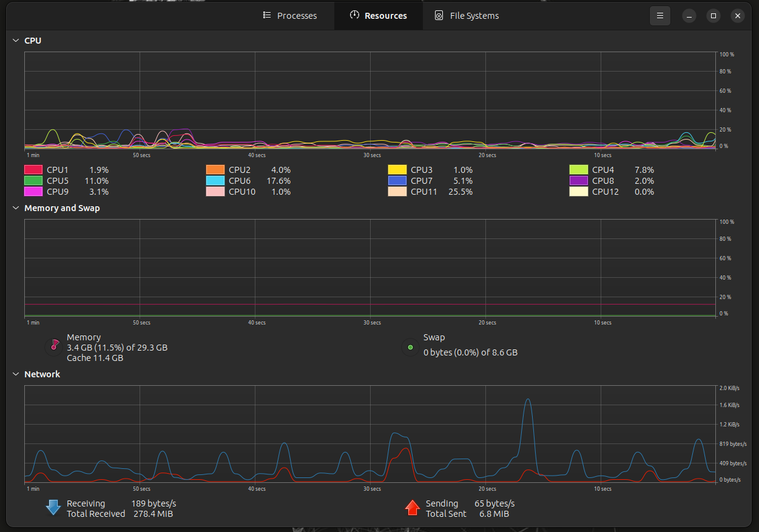The height and width of the screenshot is (532, 759).
Task: Click the network history graph peak
Action: (528, 399)
